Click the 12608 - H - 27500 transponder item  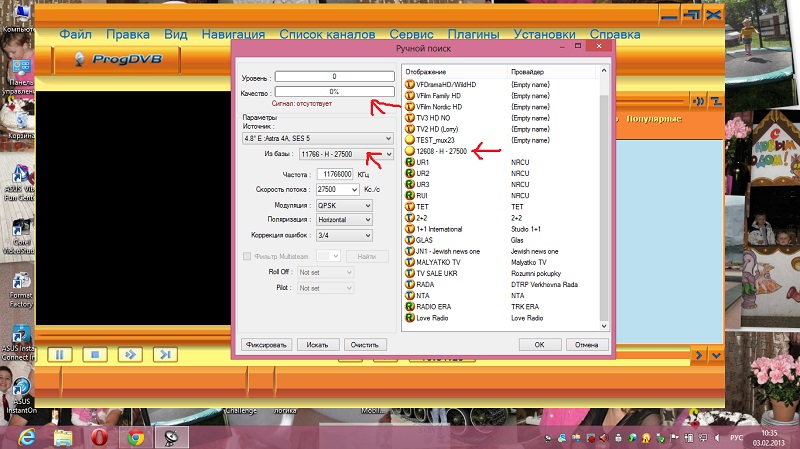click(x=445, y=151)
